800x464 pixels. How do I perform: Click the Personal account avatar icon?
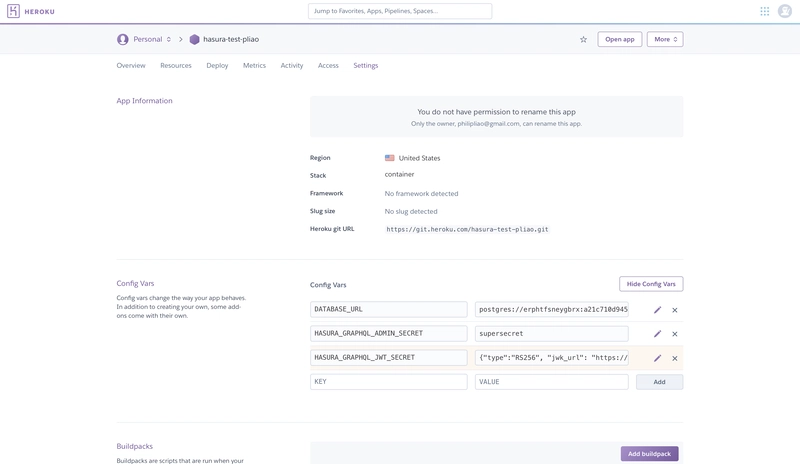coord(122,39)
